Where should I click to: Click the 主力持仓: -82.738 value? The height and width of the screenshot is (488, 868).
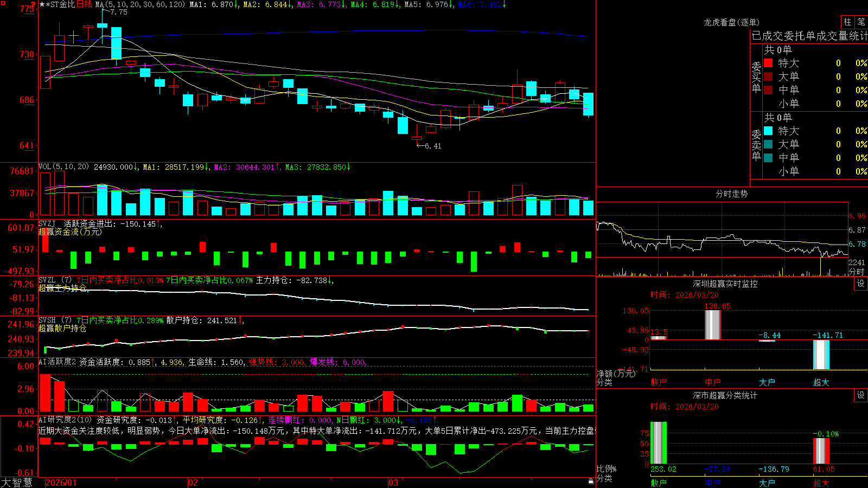pos(295,280)
